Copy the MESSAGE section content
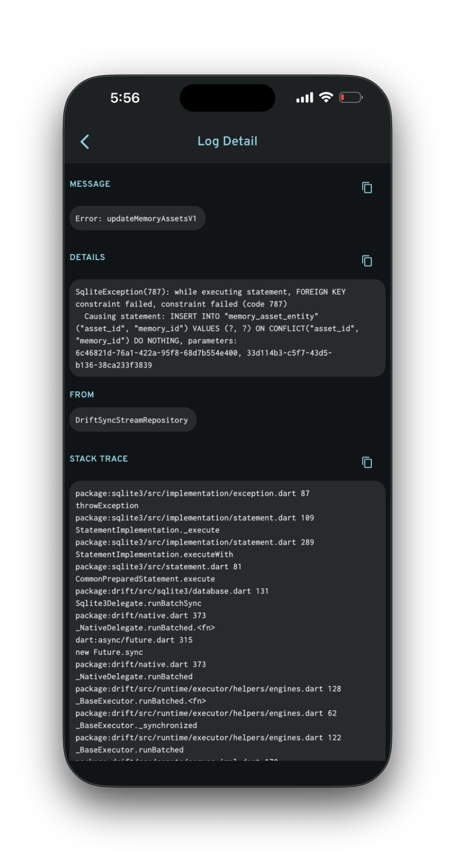Image resolution: width=455 pixels, height=868 pixels. (367, 188)
